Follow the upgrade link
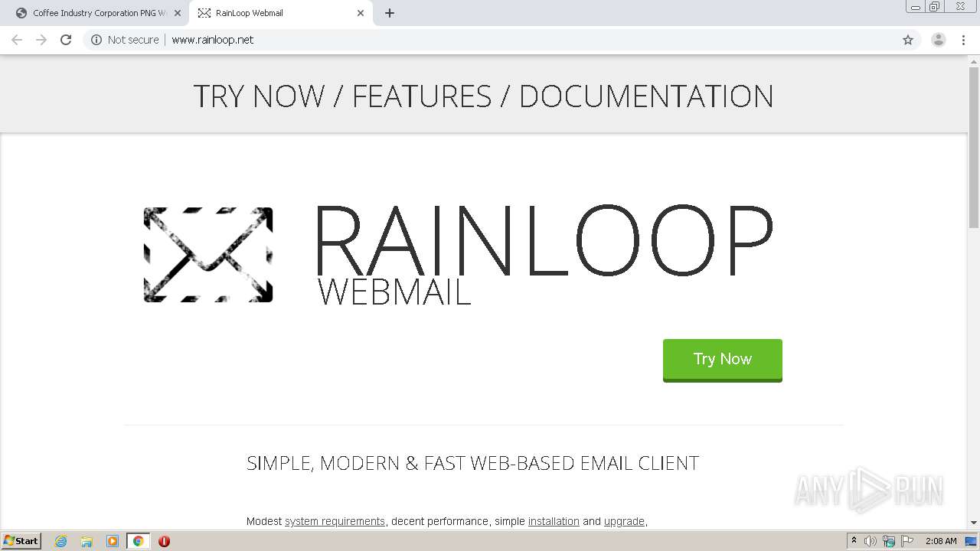980x551 pixels. point(624,521)
